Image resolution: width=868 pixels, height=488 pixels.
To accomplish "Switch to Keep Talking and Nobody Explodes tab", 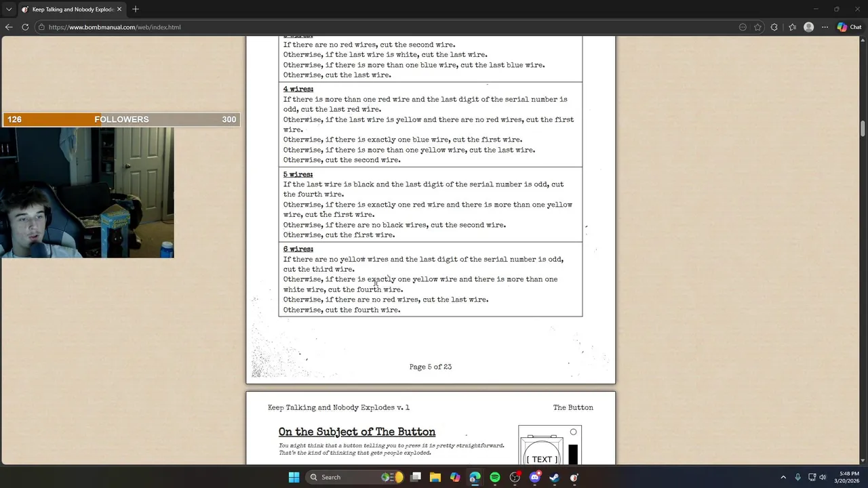I will coord(71,9).
